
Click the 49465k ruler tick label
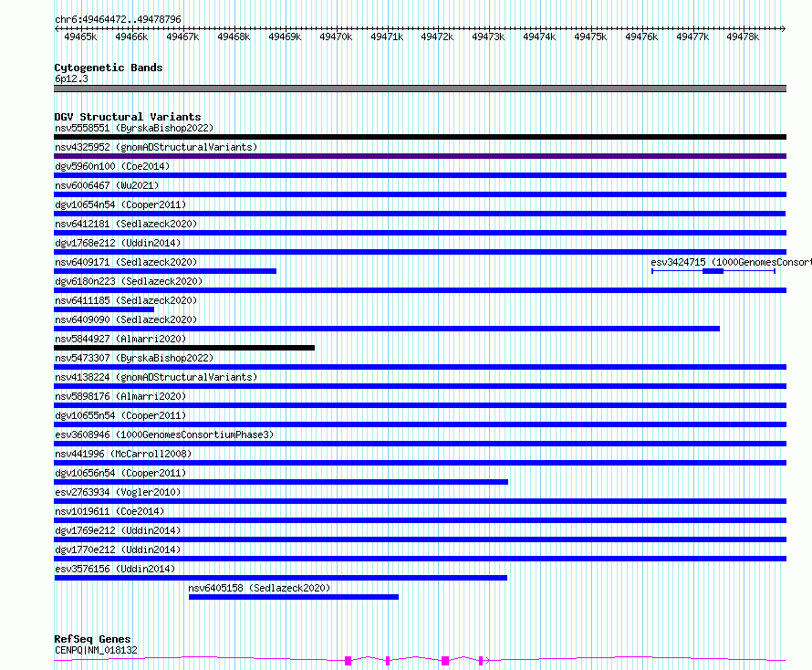pos(80,37)
